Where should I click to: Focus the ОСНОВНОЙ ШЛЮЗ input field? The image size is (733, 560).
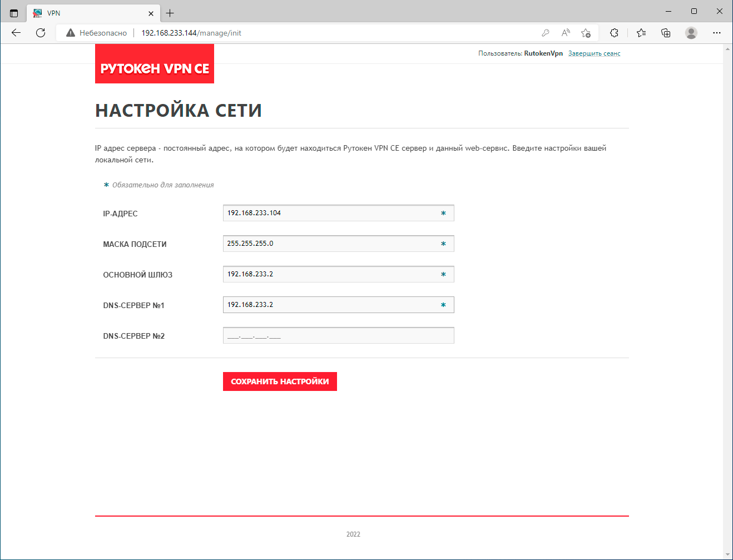click(x=339, y=274)
